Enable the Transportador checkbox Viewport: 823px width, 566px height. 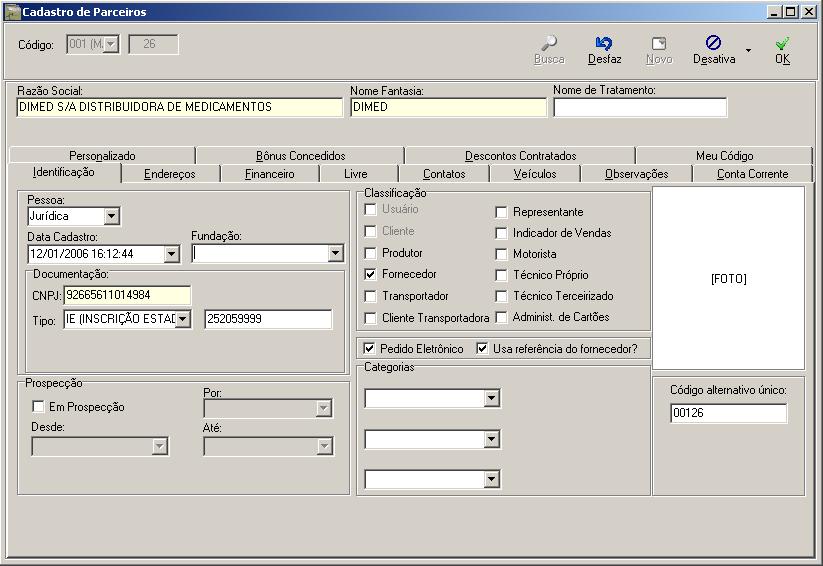[371, 296]
